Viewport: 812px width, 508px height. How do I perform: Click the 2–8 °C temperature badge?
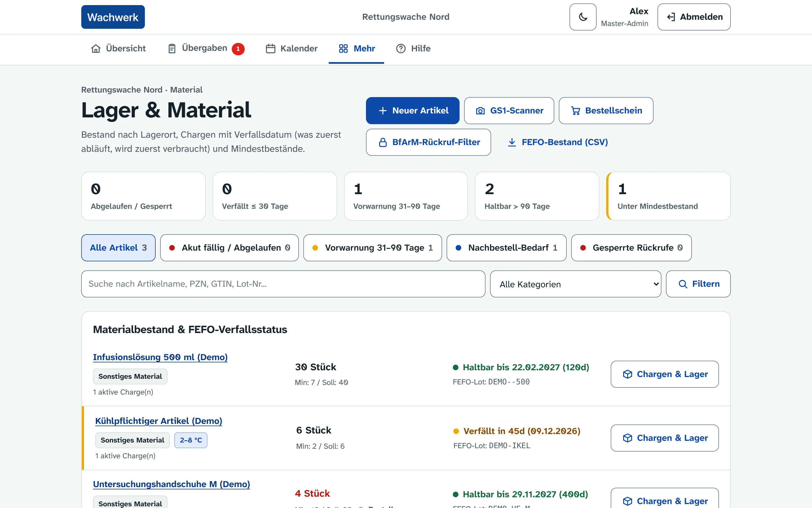pyautogui.click(x=191, y=440)
